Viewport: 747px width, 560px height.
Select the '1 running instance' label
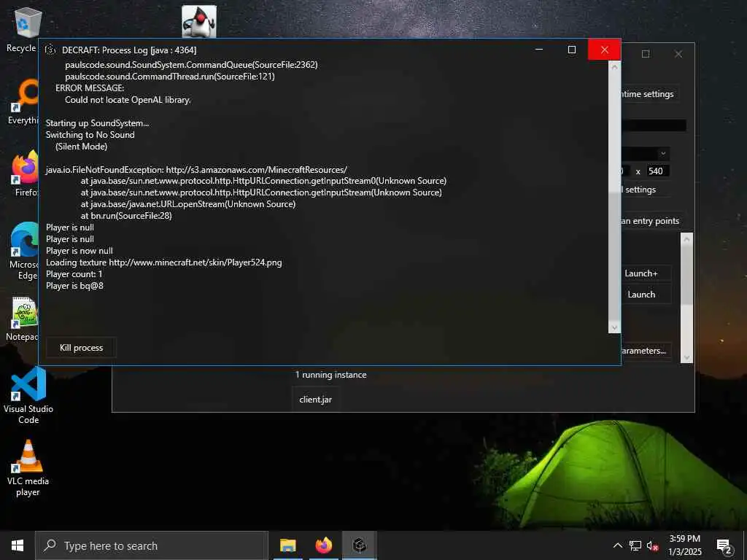[x=330, y=375]
